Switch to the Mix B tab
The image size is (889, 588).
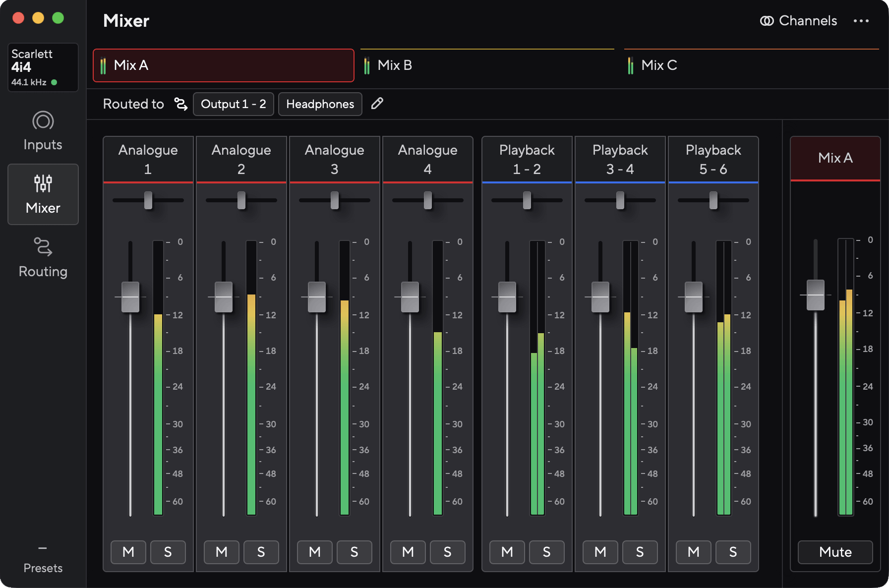(x=487, y=65)
